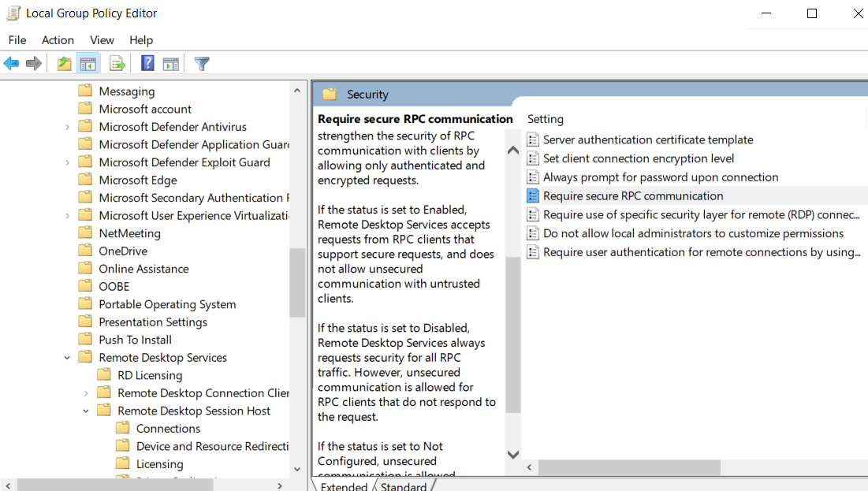
Task: Expand the Remote Desktop Connection Client node
Action: 86,393
